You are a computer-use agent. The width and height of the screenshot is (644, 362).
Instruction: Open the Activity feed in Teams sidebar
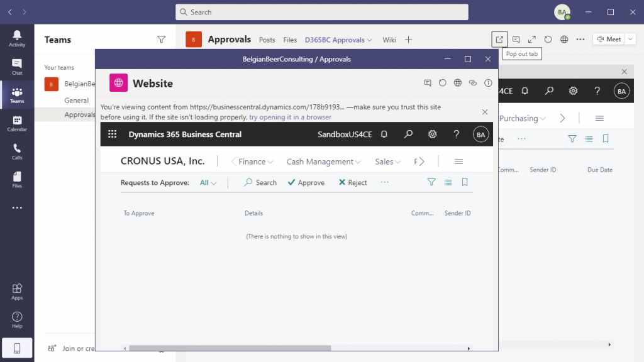(17, 38)
